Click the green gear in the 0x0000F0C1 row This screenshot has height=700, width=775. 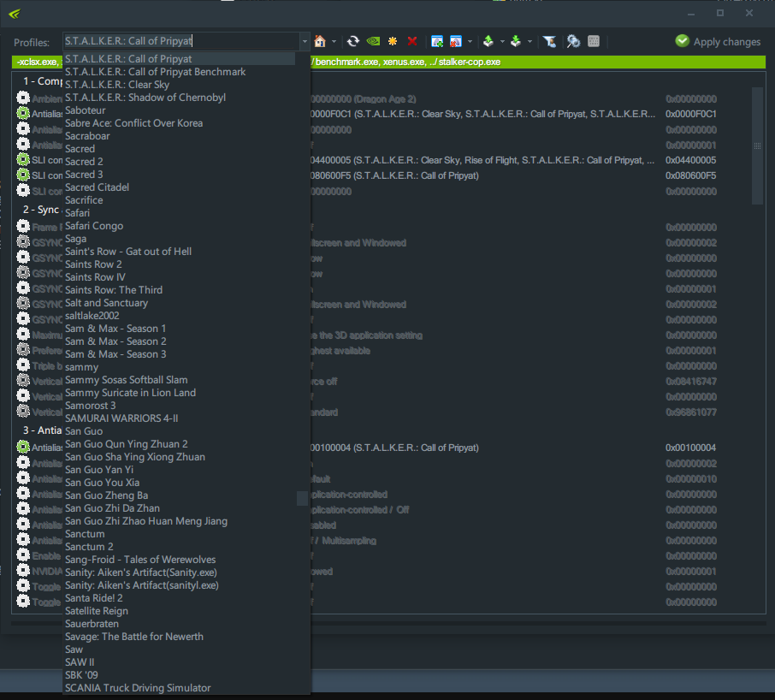tap(23, 113)
